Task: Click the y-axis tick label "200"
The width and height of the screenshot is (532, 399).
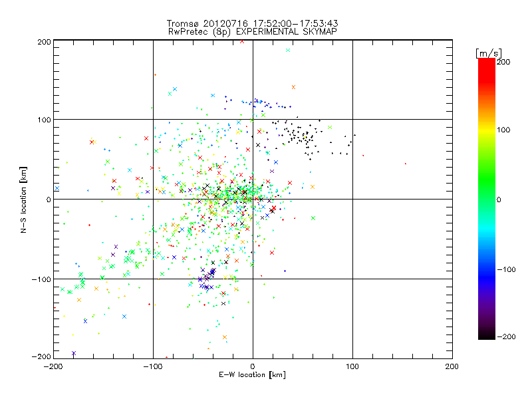Action: coord(44,42)
